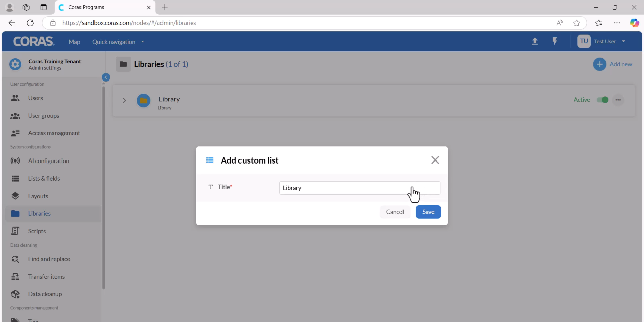Click the Layouts layers icon
Viewport: 644px width, 322px height.
pos(15,196)
